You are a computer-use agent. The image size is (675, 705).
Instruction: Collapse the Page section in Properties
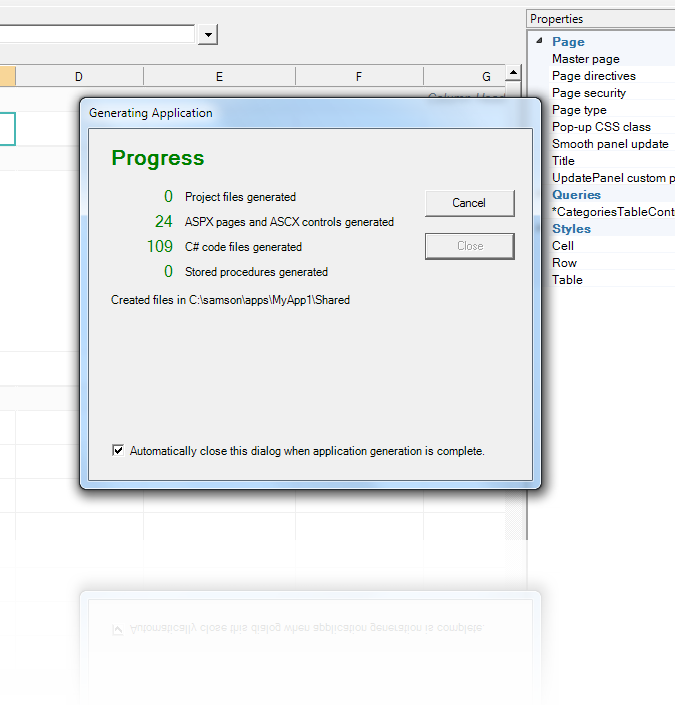tap(540, 42)
